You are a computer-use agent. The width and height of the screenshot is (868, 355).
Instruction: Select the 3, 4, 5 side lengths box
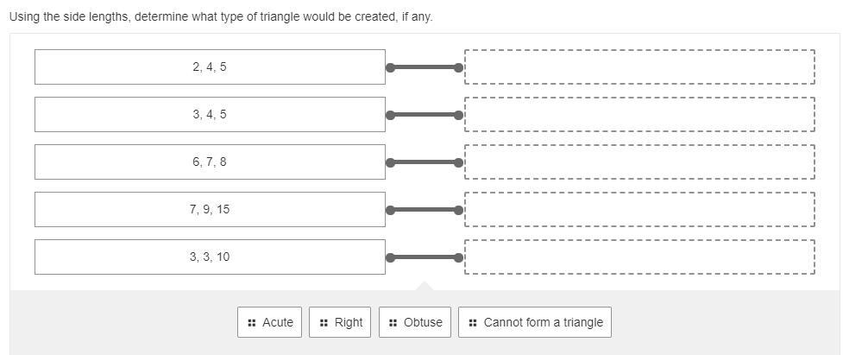pos(210,114)
